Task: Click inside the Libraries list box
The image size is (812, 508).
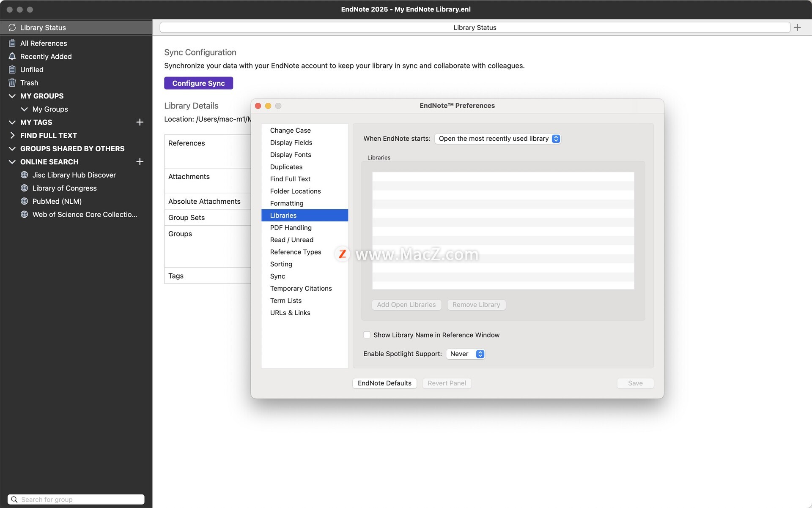Action: tap(503, 230)
